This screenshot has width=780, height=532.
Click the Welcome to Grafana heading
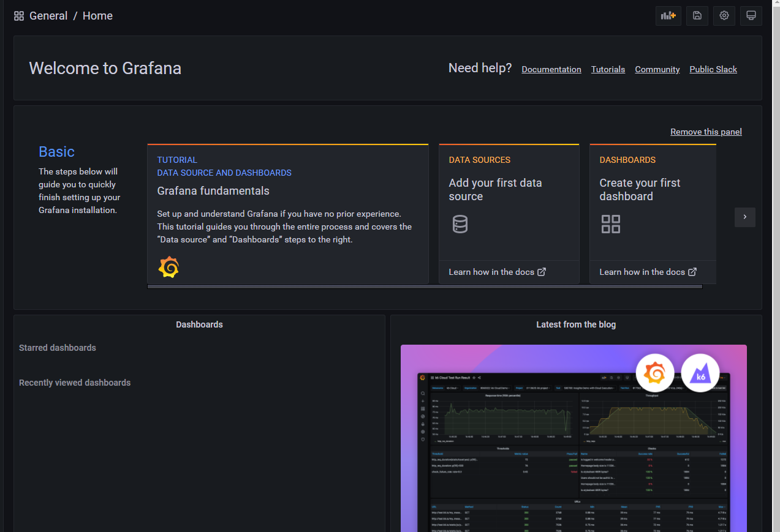[x=105, y=68]
